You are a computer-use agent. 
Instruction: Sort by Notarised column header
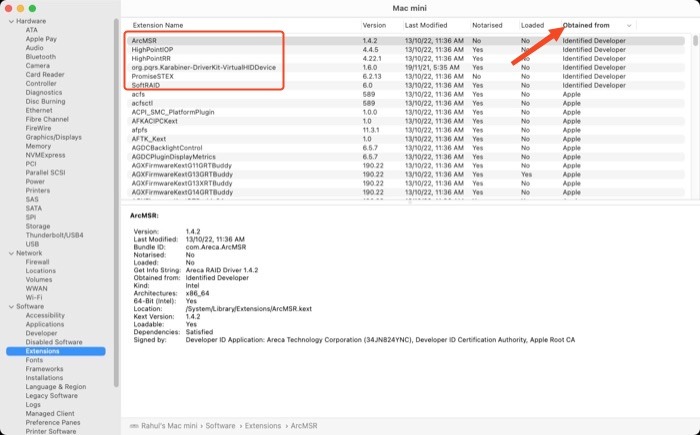coord(487,25)
